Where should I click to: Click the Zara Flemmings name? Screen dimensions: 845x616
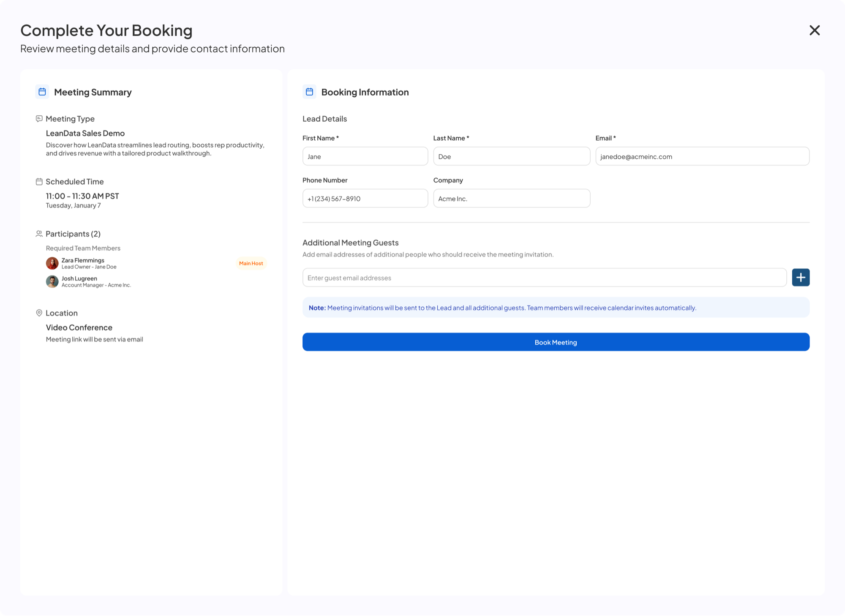tap(83, 260)
